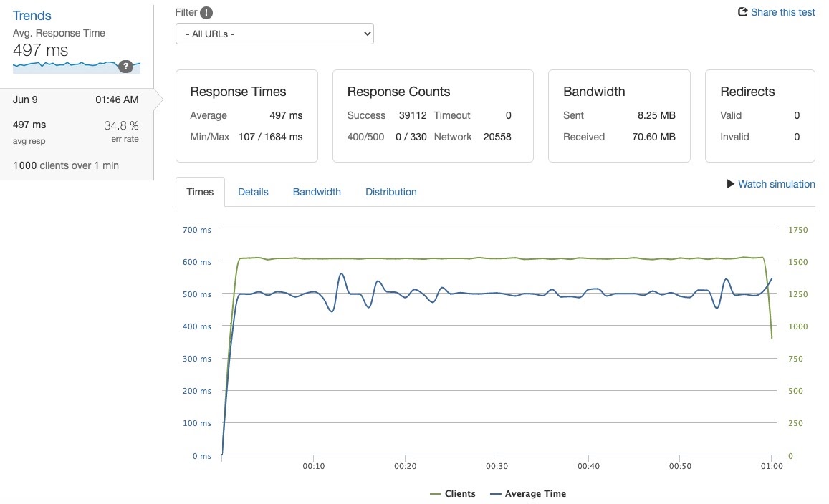Click the 1000 clients over 1 min text

[66, 165]
